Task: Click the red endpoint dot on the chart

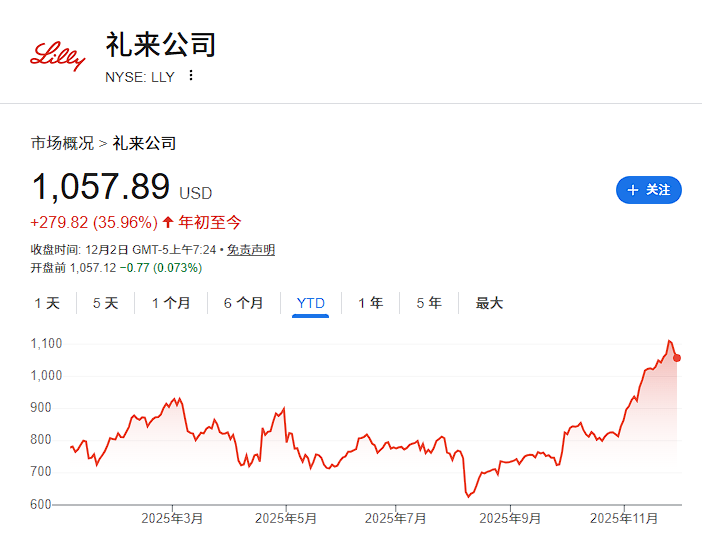Action: [677, 358]
